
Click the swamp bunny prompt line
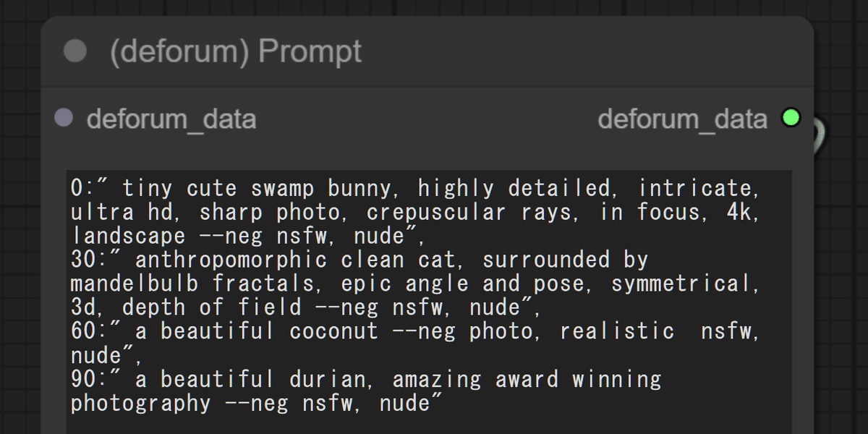click(289, 187)
